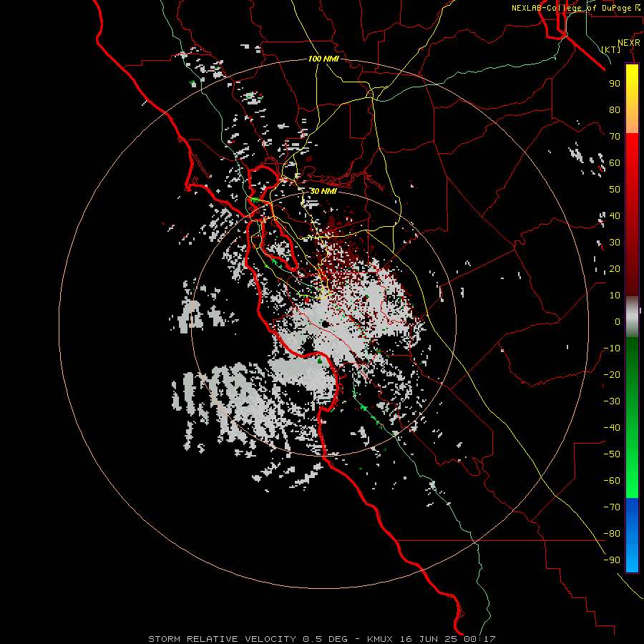The width and height of the screenshot is (644, 644).
Task: Click the "16 JUN 25" date text
Action: point(429,639)
